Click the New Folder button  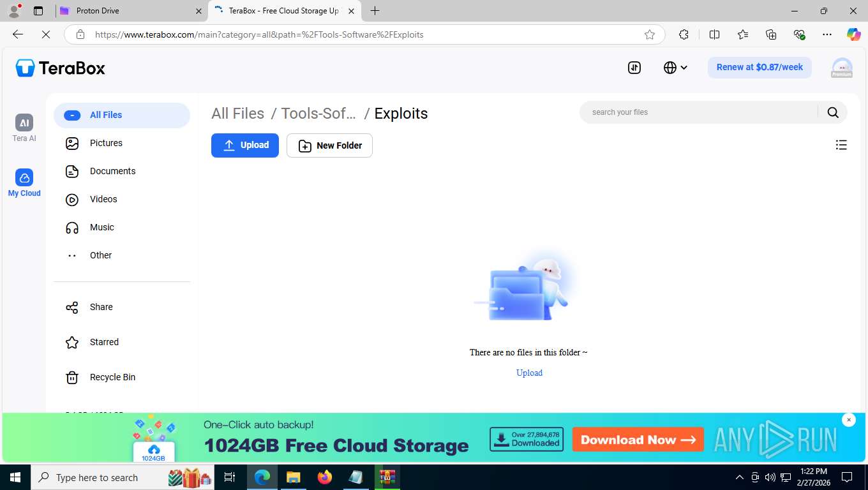(329, 145)
